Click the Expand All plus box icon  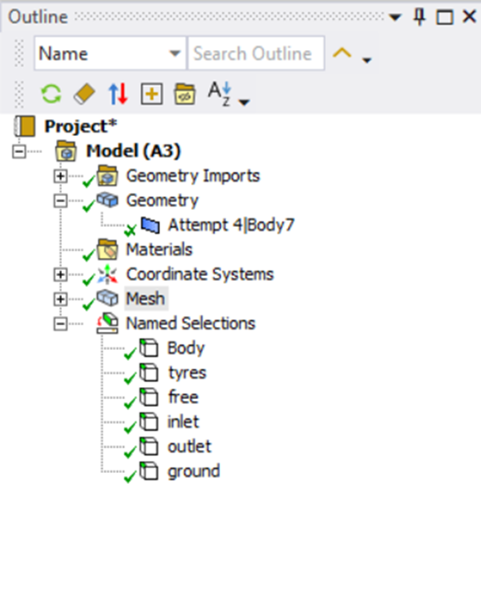click(151, 94)
